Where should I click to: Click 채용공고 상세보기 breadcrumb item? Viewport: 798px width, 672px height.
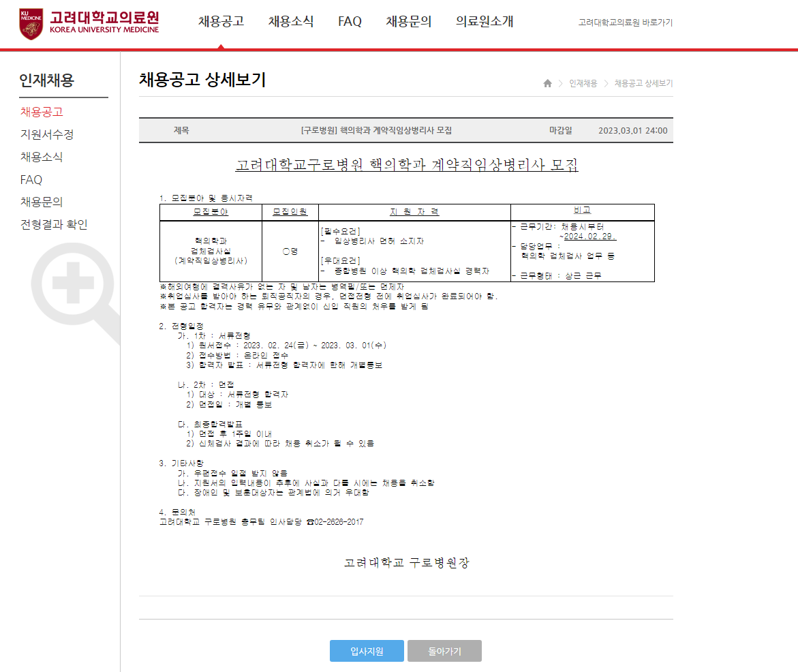pyautogui.click(x=643, y=83)
